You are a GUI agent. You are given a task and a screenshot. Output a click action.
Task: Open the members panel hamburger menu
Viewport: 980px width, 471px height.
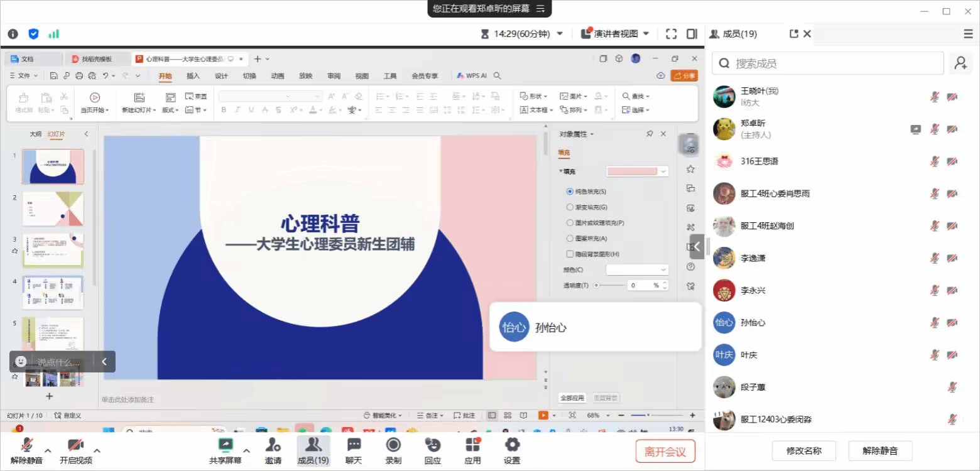click(968, 34)
